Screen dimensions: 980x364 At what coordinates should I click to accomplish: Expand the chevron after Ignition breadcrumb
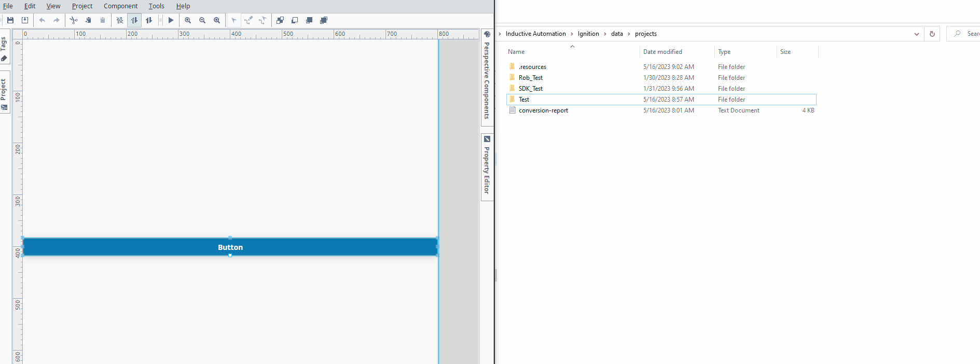(605, 34)
